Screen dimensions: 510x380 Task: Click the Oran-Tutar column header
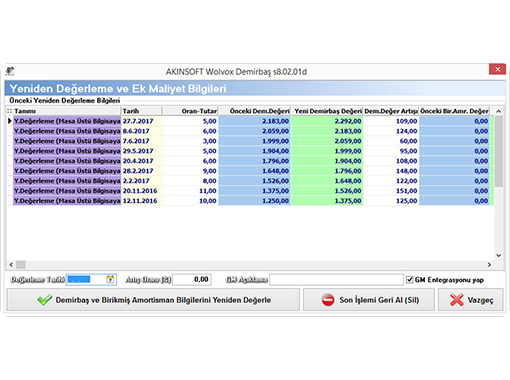point(190,111)
